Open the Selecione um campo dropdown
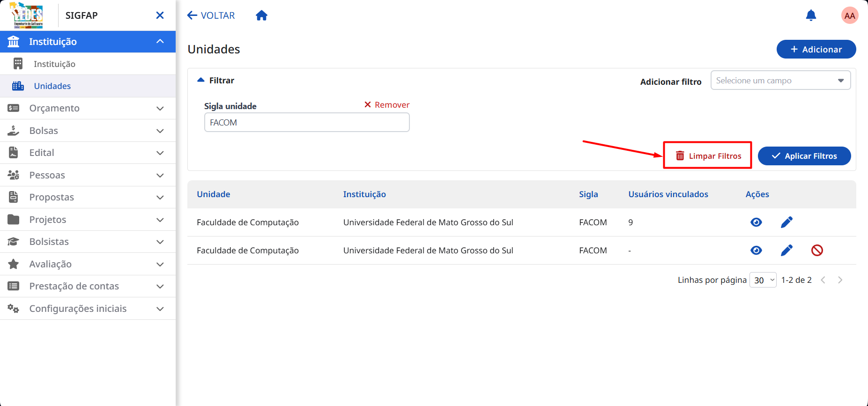The width and height of the screenshot is (868, 406). tap(780, 81)
